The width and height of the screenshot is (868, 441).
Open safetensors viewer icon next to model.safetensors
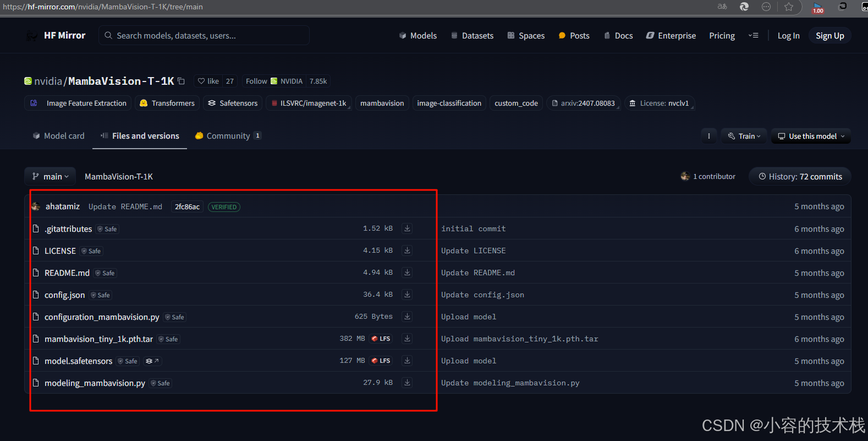(152, 361)
